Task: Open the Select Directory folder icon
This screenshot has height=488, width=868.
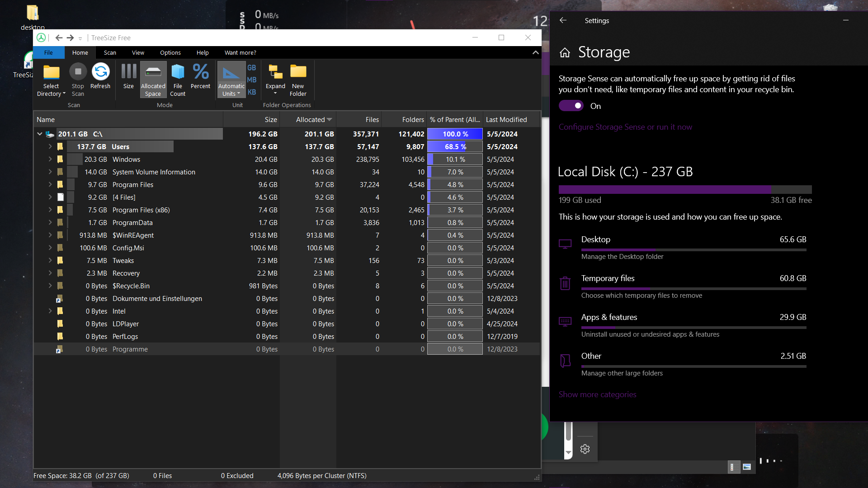Action: click(x=51, y=72)
